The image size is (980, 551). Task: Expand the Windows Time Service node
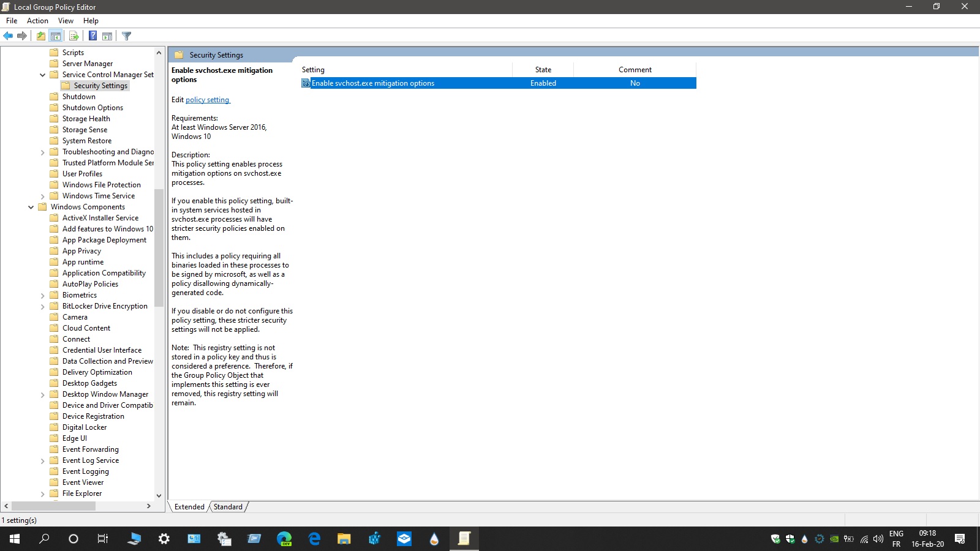(x=42, y=196)
